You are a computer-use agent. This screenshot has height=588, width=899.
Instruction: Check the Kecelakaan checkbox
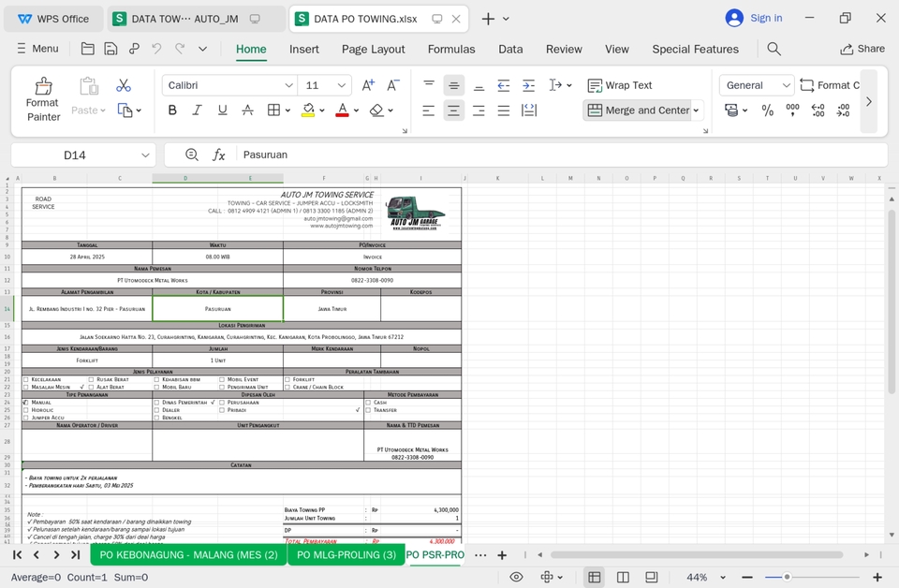26,379
